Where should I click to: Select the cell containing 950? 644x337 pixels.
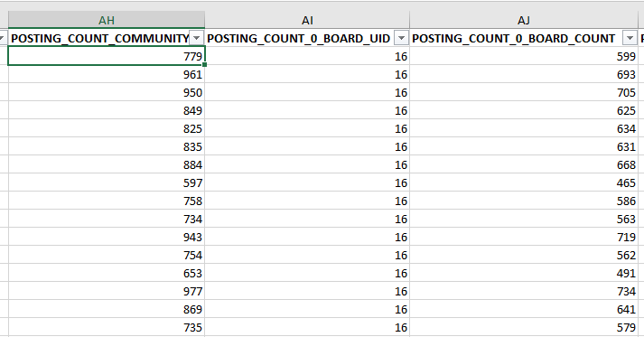107,92
